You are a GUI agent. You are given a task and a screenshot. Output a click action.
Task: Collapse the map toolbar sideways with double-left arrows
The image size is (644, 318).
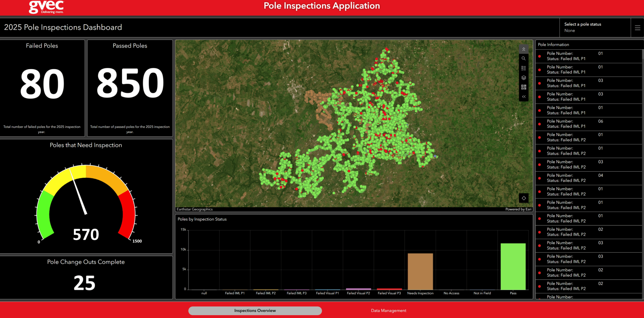[524, 97]
